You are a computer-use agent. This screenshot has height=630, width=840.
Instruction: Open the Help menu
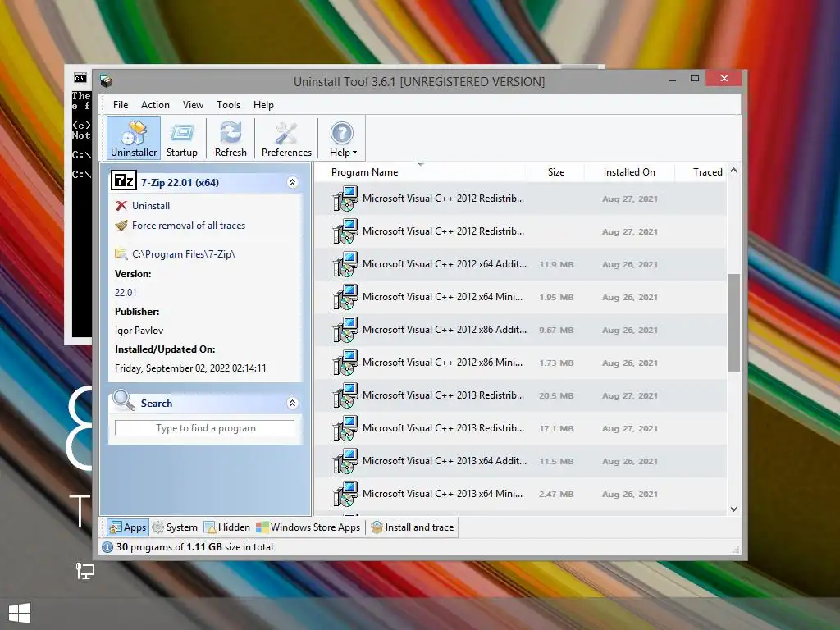coord(263,105)
